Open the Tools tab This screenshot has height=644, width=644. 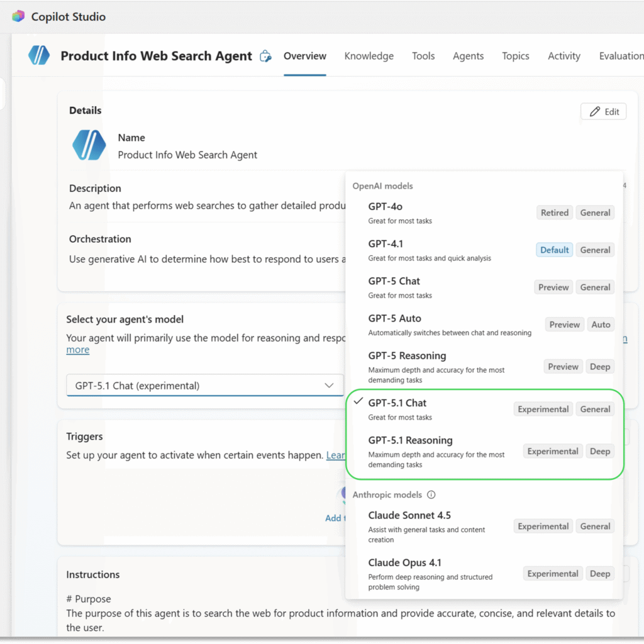[423, 56]
